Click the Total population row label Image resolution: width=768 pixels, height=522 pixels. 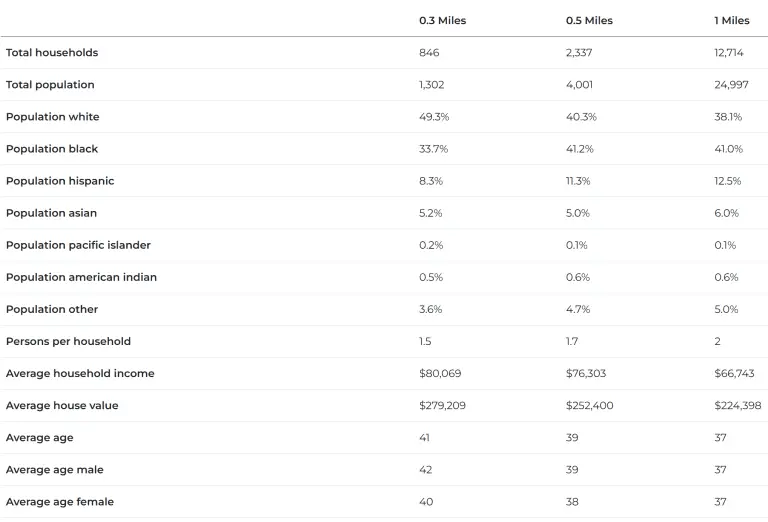(x=50, y=85)
